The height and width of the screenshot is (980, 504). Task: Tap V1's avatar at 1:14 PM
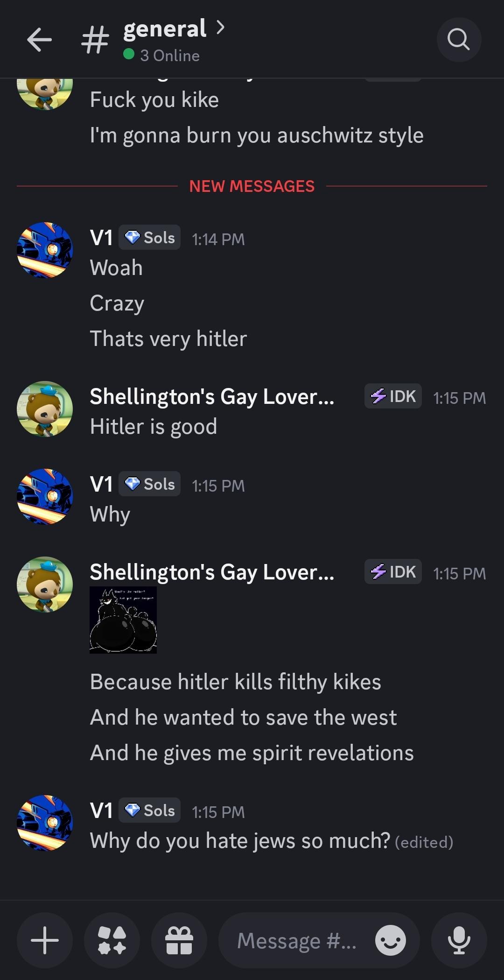point(45,250)
